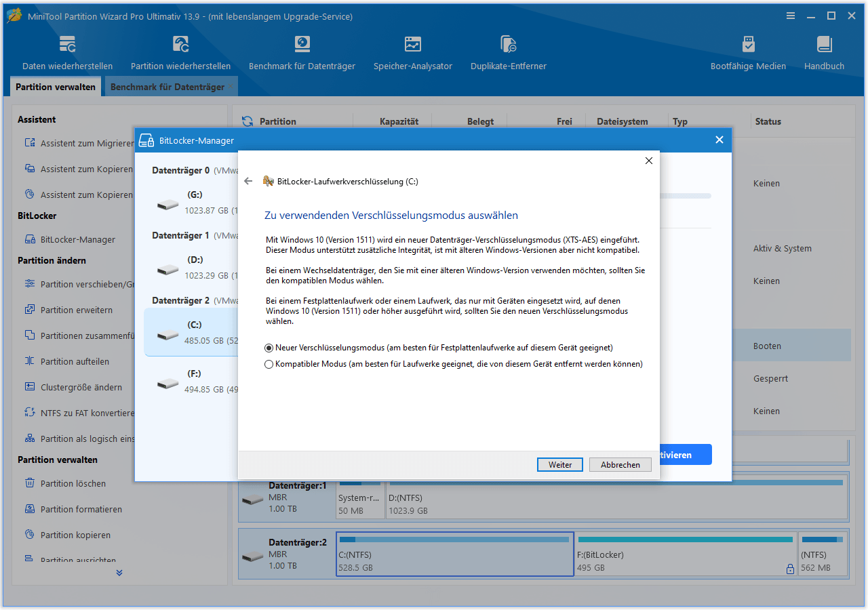Launch Benchmark für Datenträger
Image resolution: width=868 pixels, height=610 pixels.
click(302, 53)
